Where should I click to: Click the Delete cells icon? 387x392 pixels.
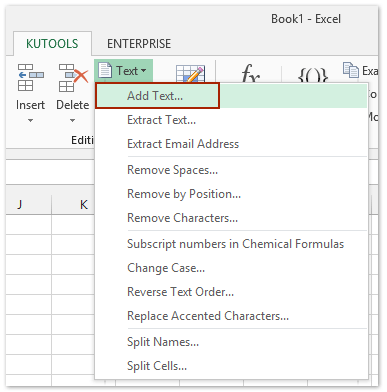coord(73,78)
